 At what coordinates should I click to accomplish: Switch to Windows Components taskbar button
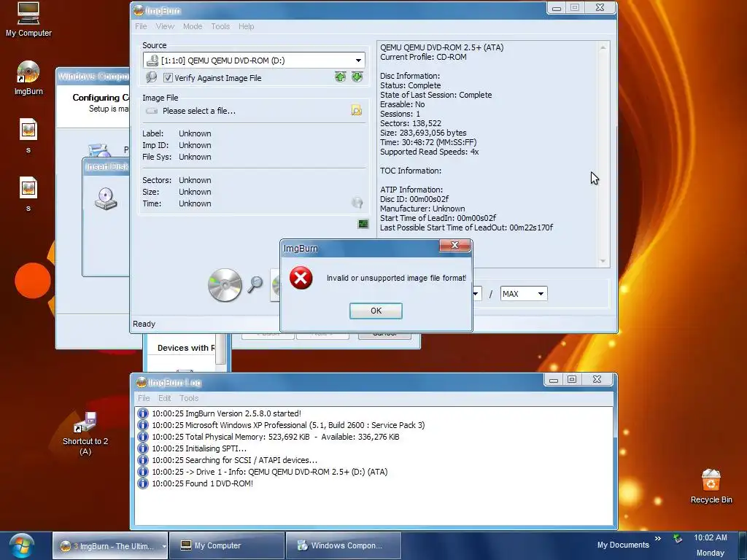click(x=343, y=545)
